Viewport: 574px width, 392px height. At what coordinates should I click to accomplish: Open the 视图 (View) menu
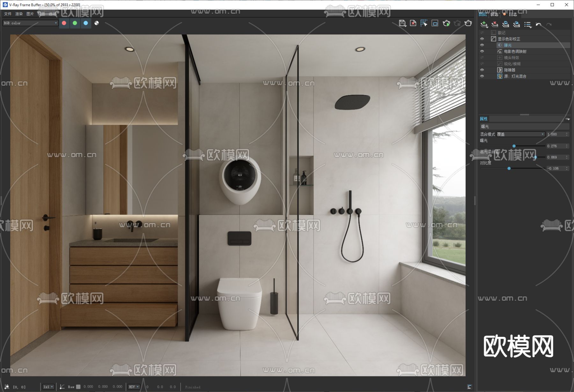[x=41, y=14]
